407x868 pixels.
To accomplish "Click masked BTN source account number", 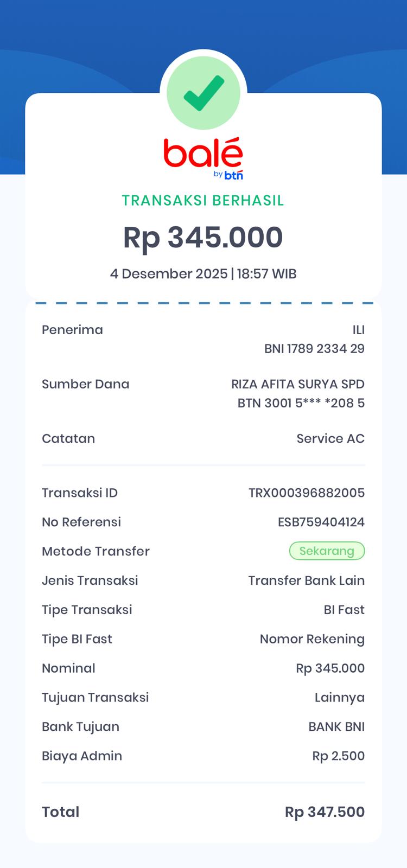I will (301, 403).
